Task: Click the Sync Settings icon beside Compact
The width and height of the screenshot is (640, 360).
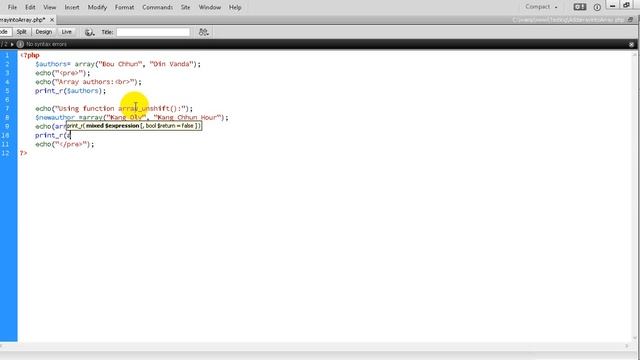Action: (x=580, y=7)
